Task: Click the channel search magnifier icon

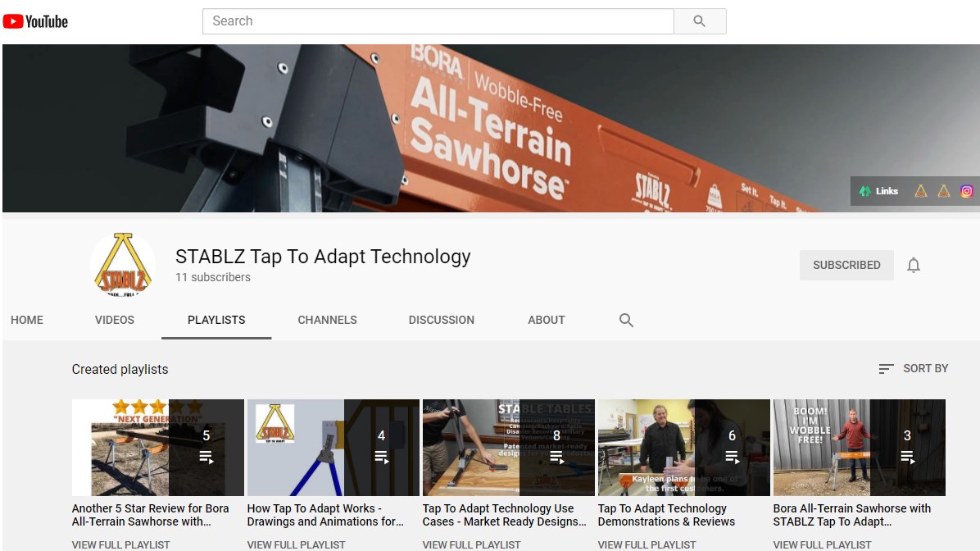Action: [626, 321]
